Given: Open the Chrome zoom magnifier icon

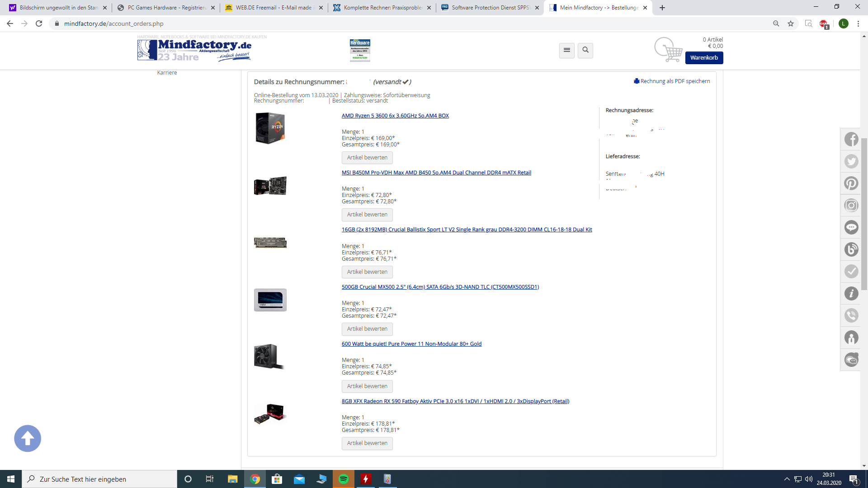Looking at the screenshot, I should (776, 23).
